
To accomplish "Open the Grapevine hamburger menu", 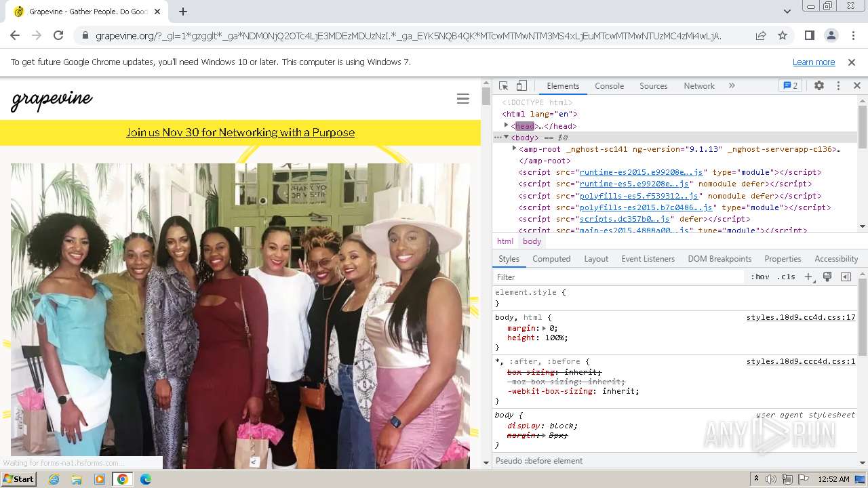I will click(x=463, y=99).
